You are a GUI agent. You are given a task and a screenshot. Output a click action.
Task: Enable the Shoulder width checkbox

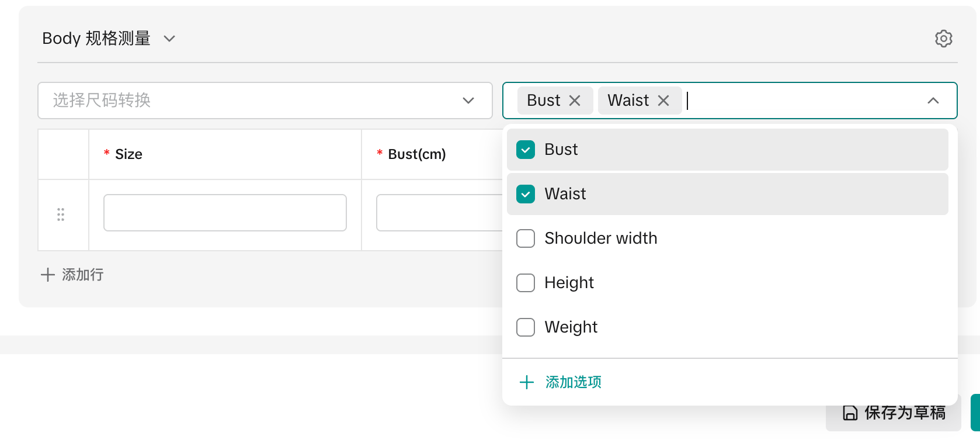point(526,238)
